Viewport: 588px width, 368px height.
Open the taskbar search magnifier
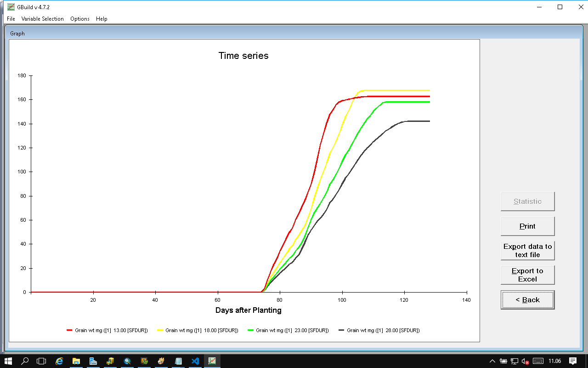25,361
